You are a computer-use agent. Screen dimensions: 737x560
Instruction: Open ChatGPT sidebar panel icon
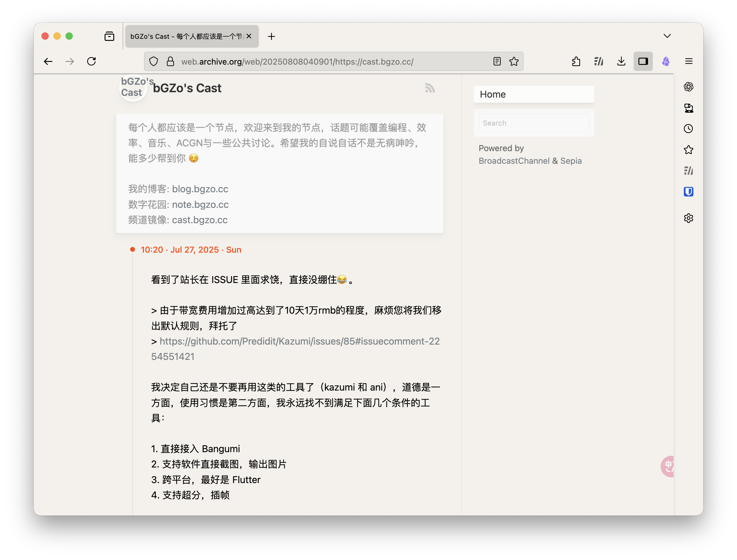coord(688,87)
